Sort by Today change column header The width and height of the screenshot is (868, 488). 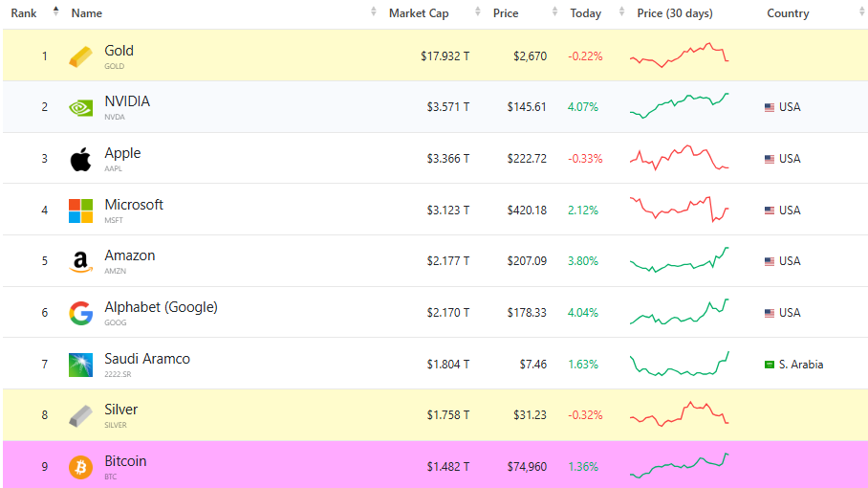585,13
